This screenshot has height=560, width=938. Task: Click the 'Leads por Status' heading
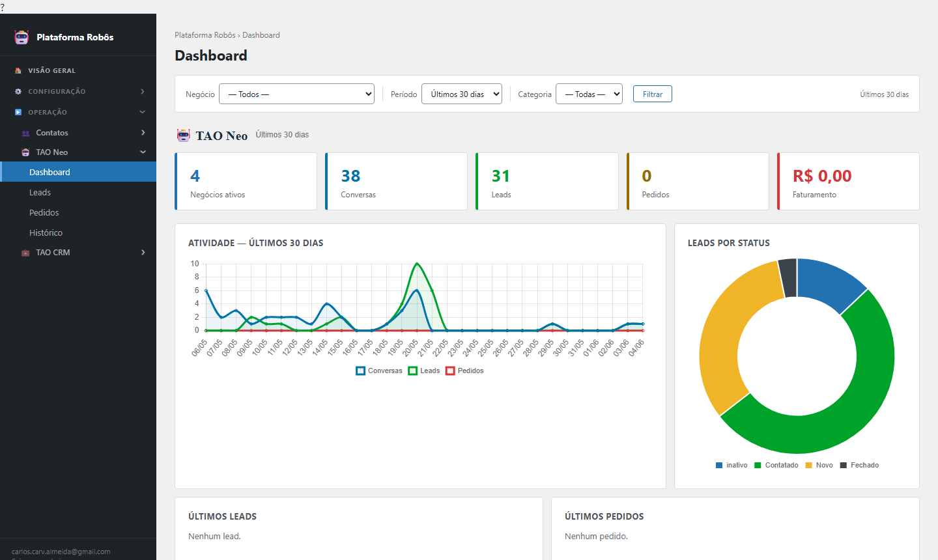coord(729,243)
